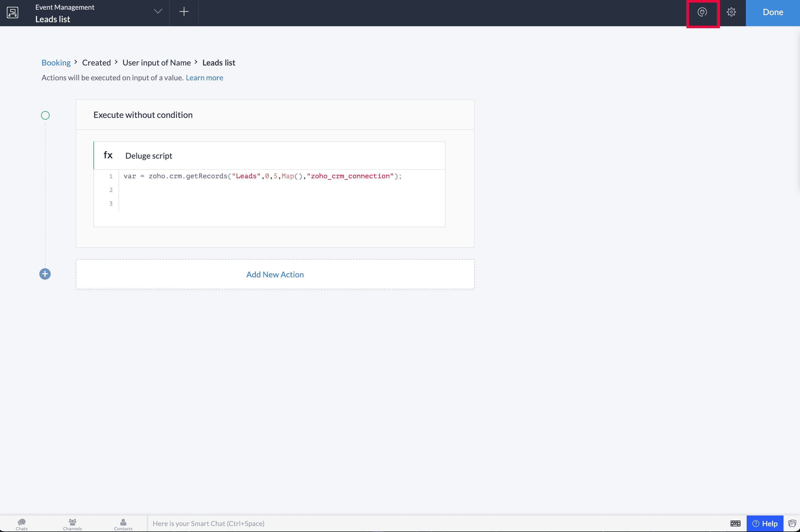Image resolution: width=800 pixels, height=532 pixels.
Task: Open the Contacts tab
Action: 123,524
